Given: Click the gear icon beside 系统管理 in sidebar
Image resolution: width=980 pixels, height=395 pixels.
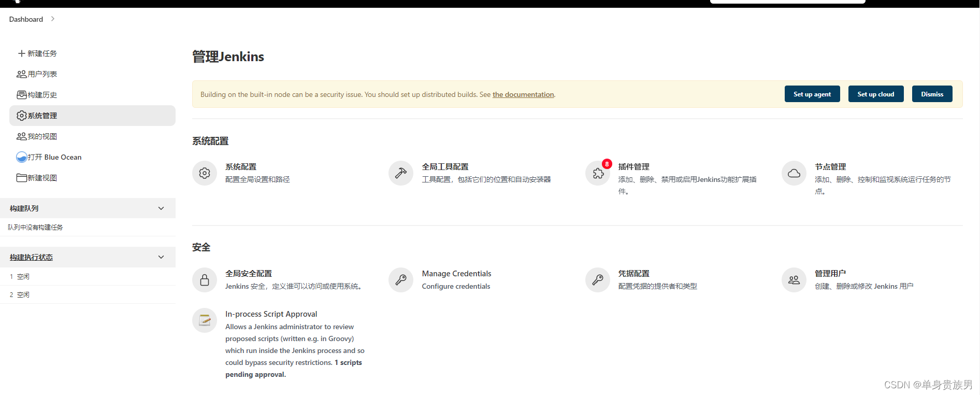Looking at the screenshot, I should pyautogui.click(x=22, y=116).
